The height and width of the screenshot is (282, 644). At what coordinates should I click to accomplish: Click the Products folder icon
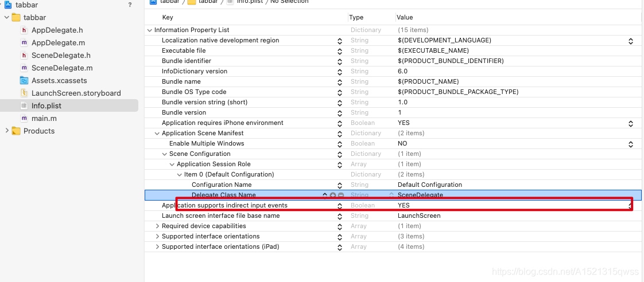[x=16, y=131]
